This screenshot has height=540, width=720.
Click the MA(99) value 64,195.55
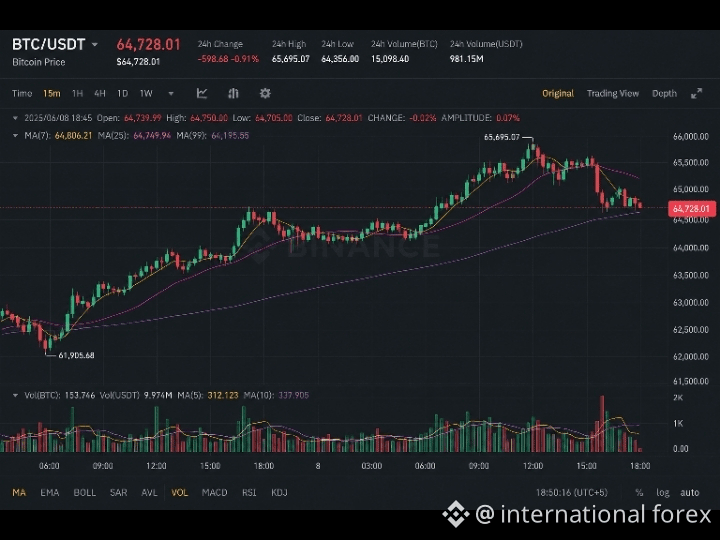click(x=230, y=135)
